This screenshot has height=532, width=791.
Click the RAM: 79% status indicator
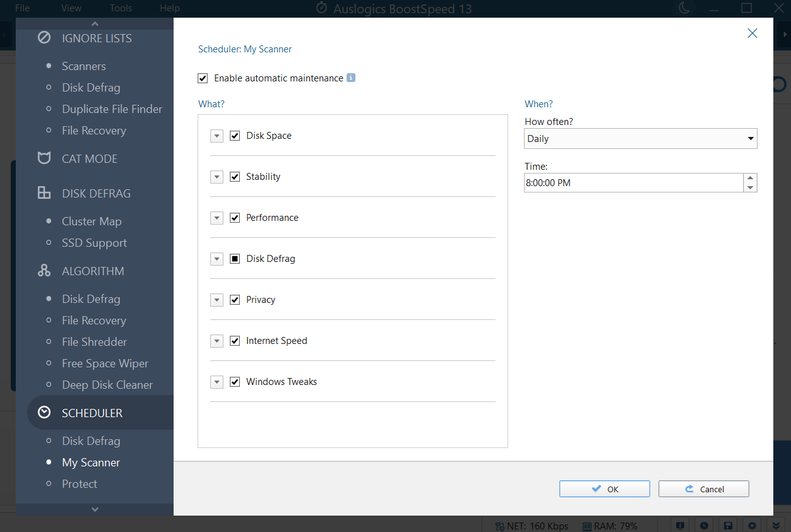pos(610,526)
